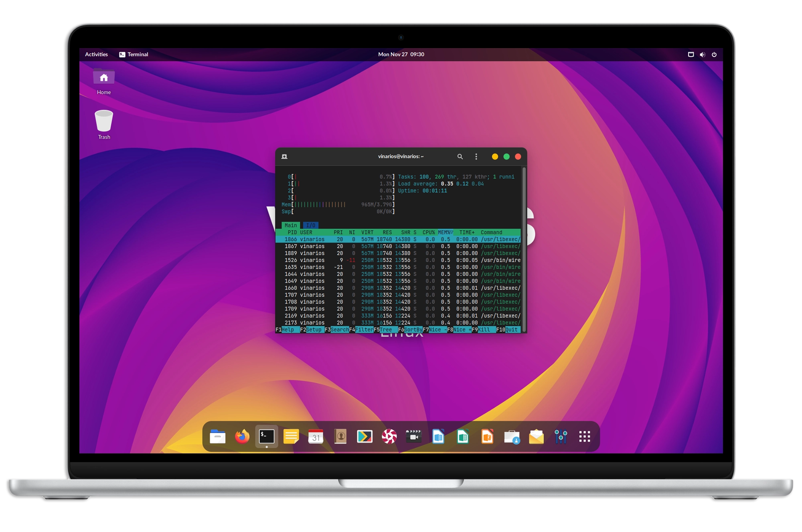This screenshot has height=532, width=802.
Task: Open the clapperboard video camera app
Action: [413, 437]
